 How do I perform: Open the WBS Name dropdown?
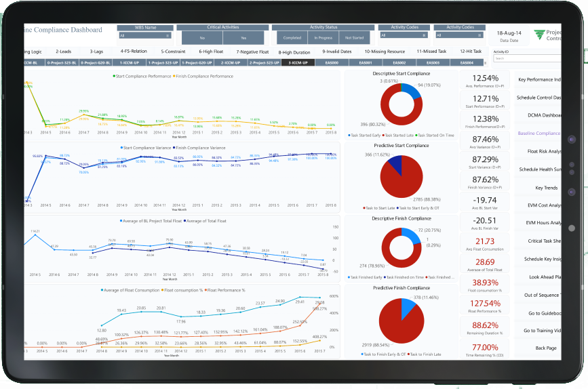click(145, 35)
